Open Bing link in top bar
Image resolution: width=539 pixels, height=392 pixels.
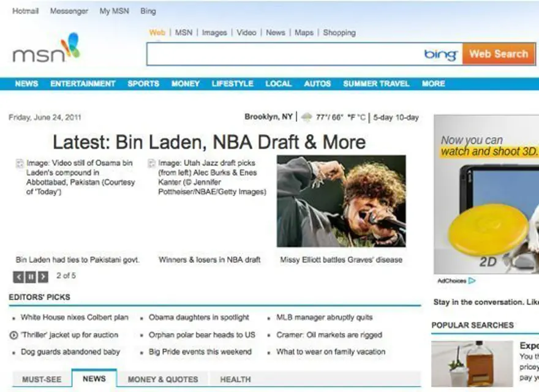point(148,11)
